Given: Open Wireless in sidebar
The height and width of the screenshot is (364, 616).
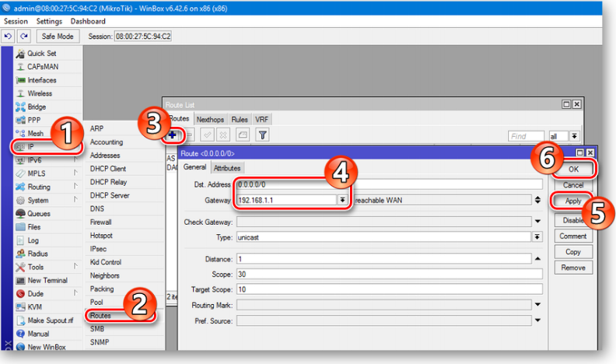Looking at the screenshot, I should point(48,93).
